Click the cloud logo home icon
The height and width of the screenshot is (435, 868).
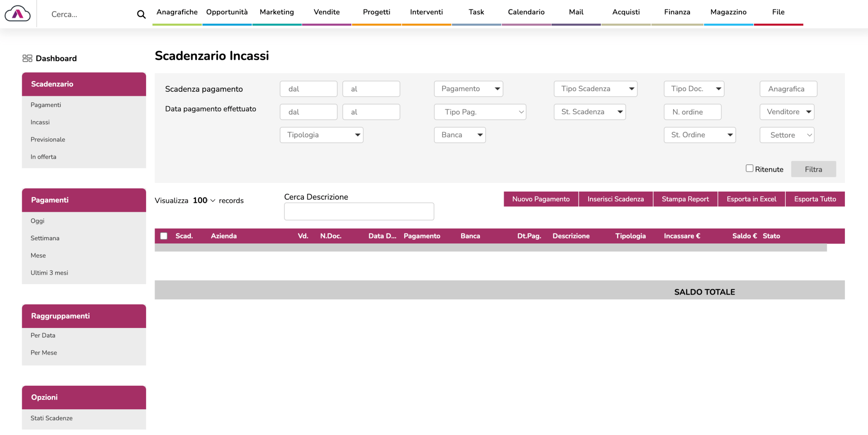click(x=18, y=14)
